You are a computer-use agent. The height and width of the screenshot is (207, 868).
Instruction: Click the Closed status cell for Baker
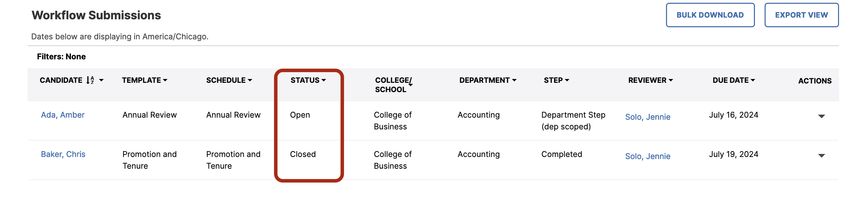click(x=303, y=154)
